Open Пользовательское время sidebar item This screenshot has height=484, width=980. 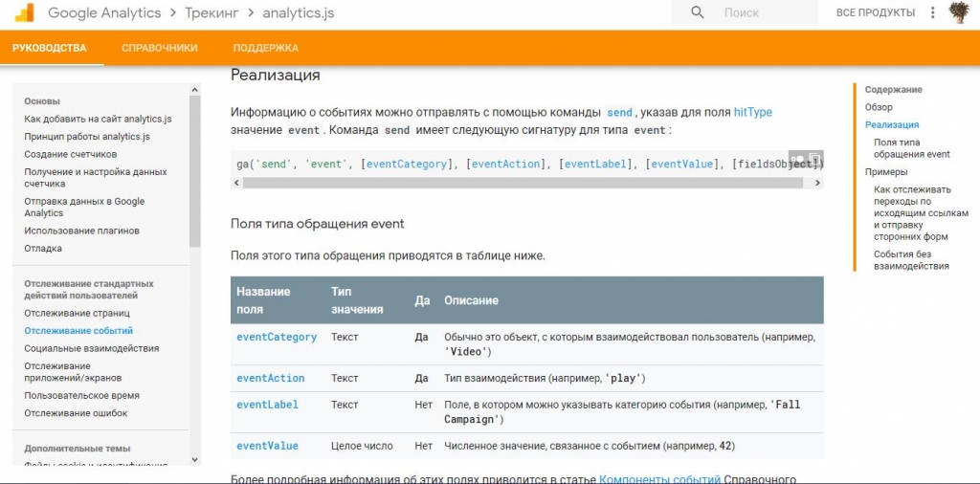tap(82, 395)
